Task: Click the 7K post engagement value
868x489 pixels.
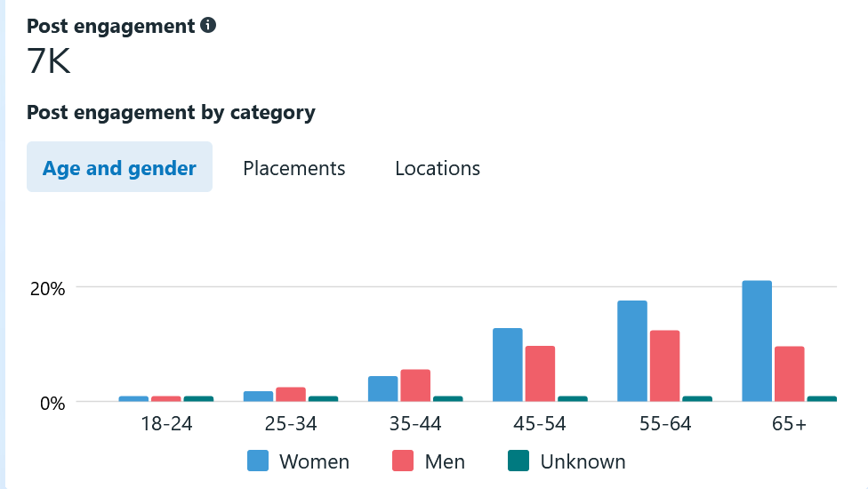Action: click(x=49, y=64)
